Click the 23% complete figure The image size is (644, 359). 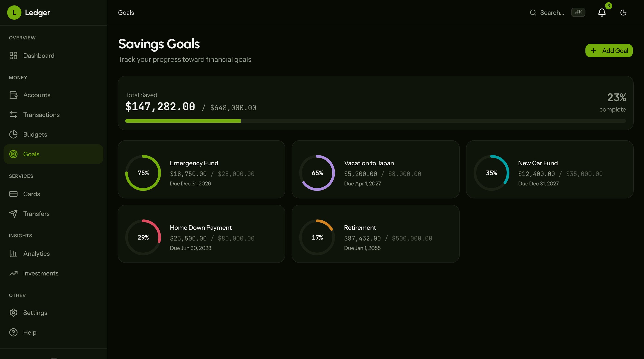pyautogui.click(x=616, y=97)
